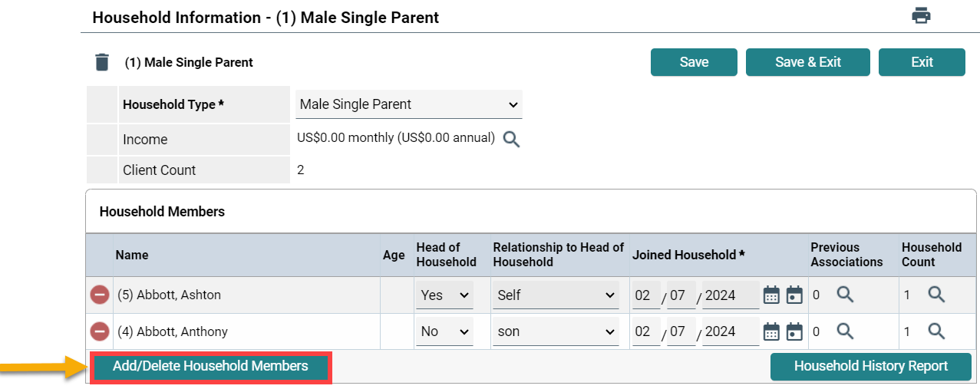Click Add/Delete Household Members button
The width and height of the screenshot is (980, 389).
pos(210,367)
